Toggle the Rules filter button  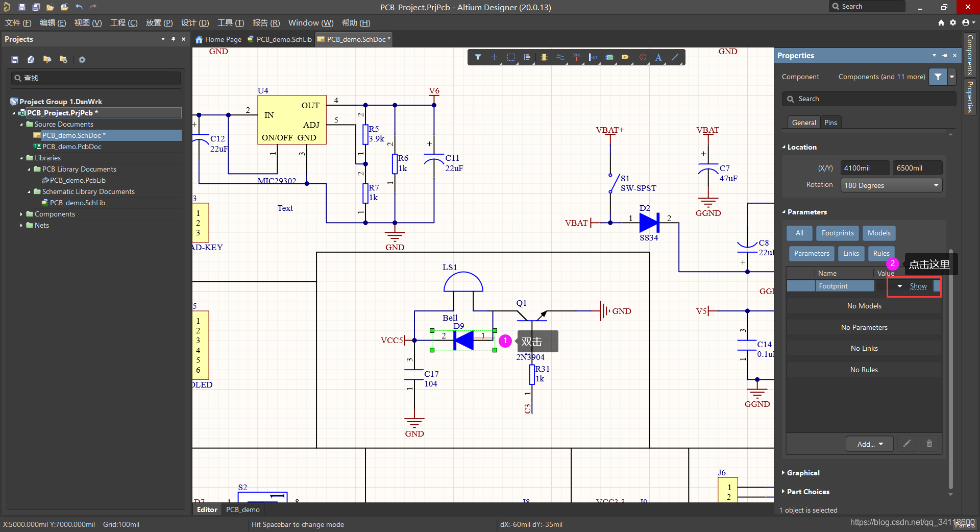pos(881,253)
